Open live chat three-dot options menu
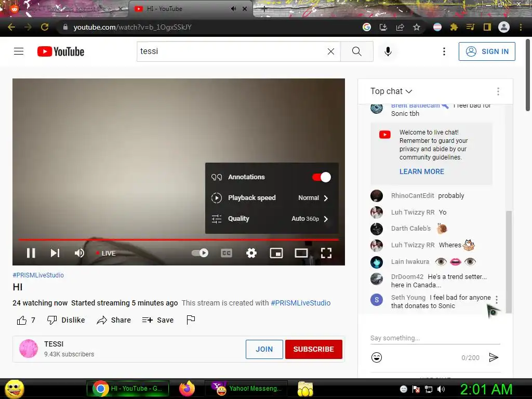The image size is (532, 399). 498,91
